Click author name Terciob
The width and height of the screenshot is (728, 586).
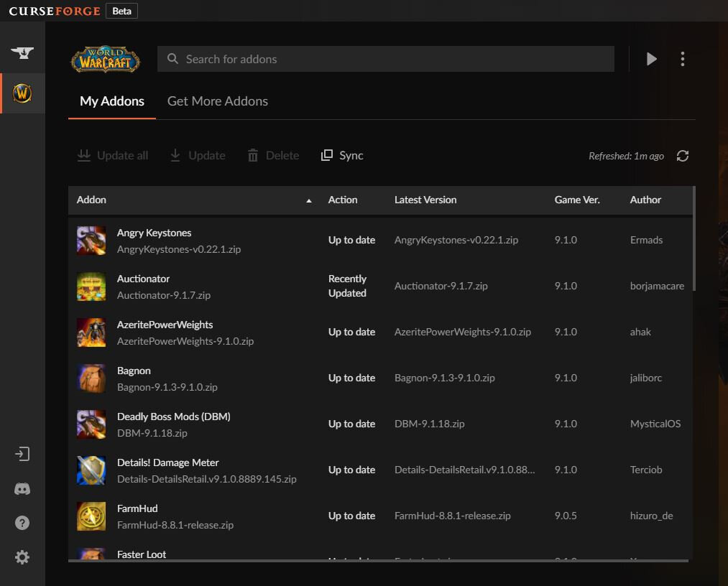[646, 470]
